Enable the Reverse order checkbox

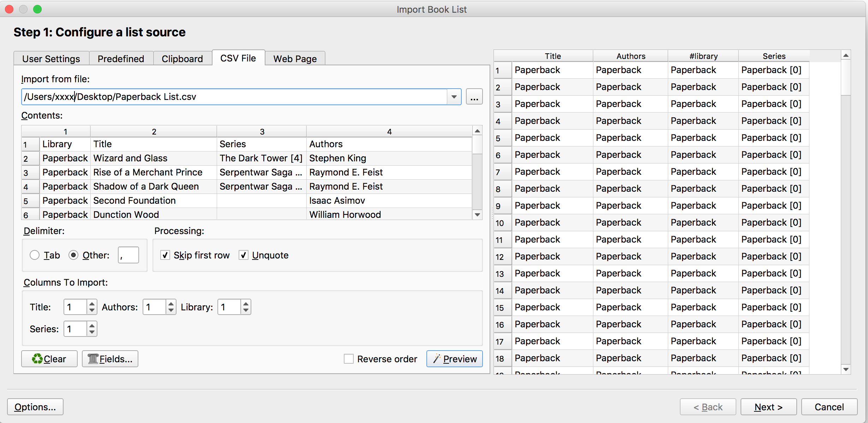pos(349,359)
